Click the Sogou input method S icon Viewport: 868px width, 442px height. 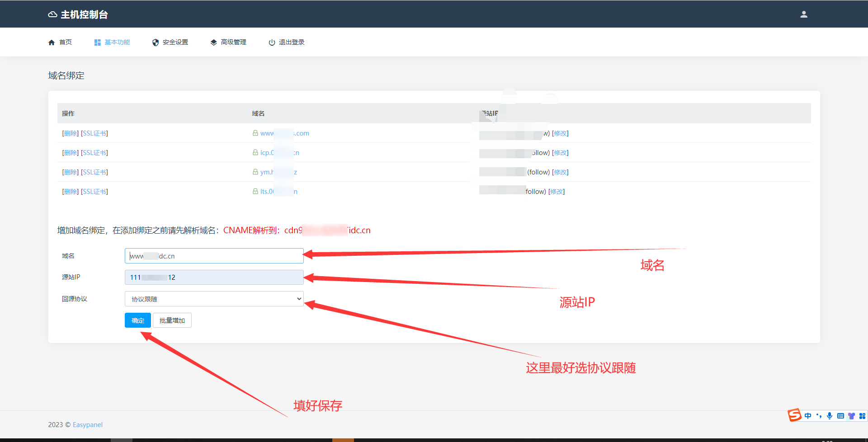point(794,415)
